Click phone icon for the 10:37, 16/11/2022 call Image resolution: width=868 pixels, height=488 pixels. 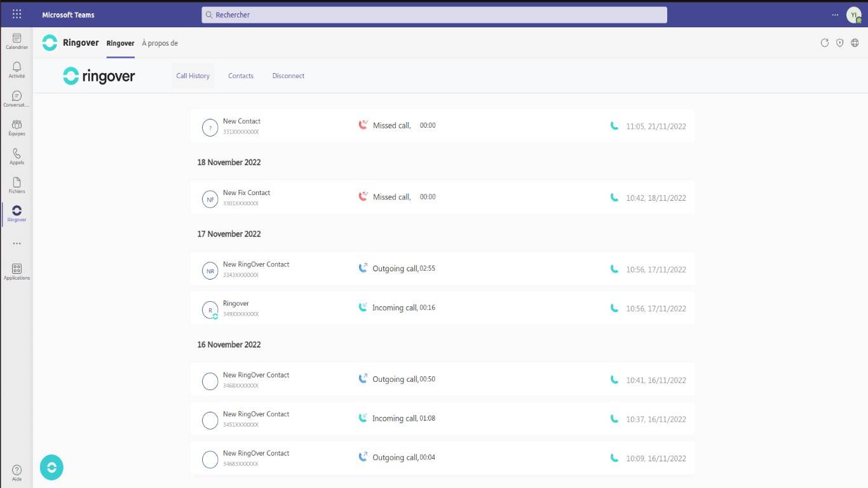click(614, 419)
